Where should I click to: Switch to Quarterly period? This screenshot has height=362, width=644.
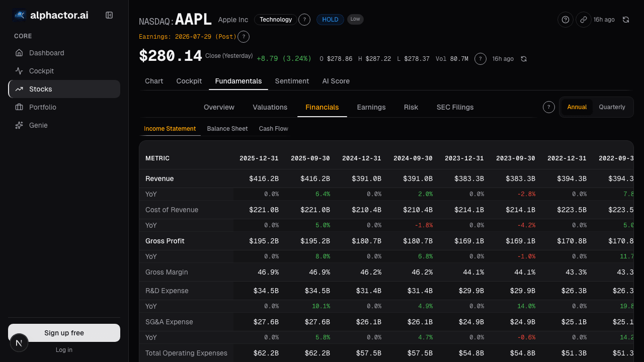click(x=612, y=107)
